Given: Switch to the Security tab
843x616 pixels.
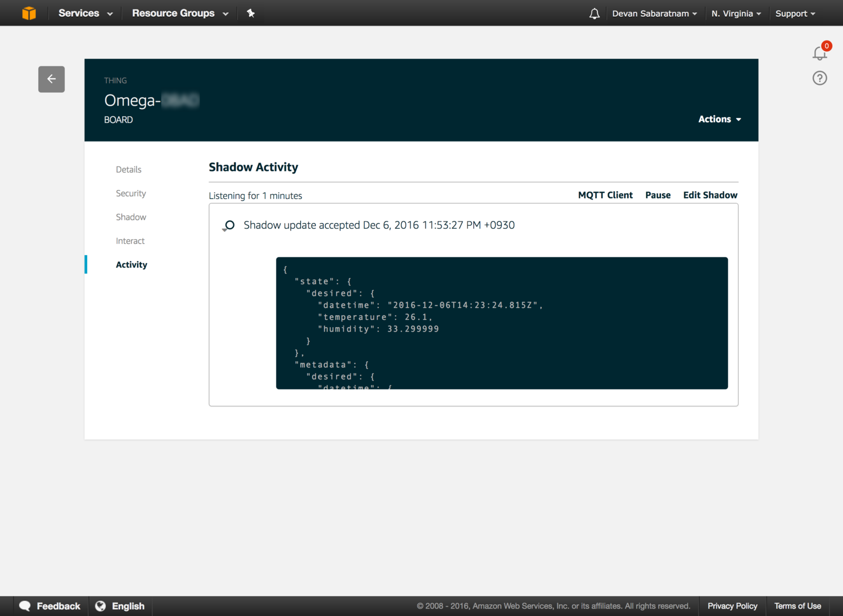Looking at the screenshot, I should coord(131,193).
